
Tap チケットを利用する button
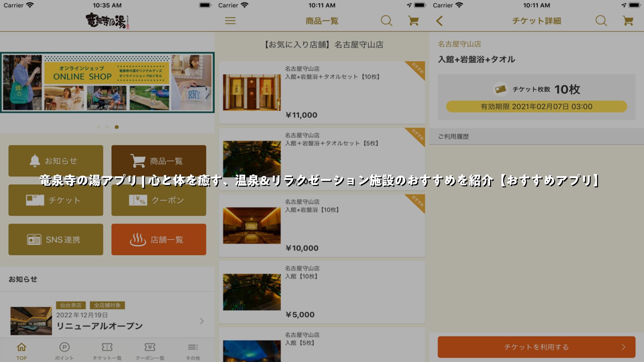537,347
